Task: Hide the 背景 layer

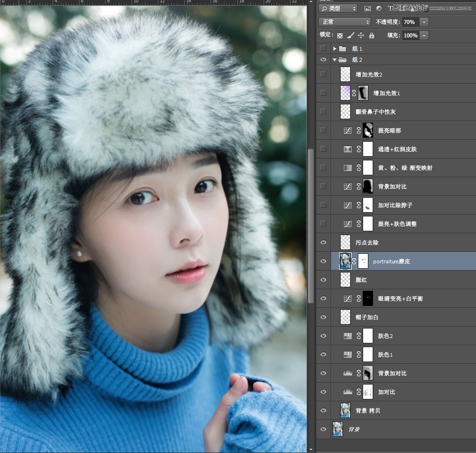Action: (x=323, y=429)
